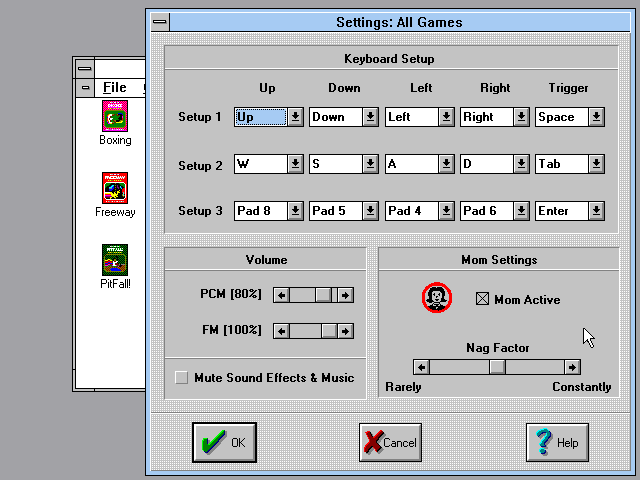Expand Setup 3 Left dropdown showing Pad 4
The height and width of the screenshot is (480, 640).
click(x=446, y=211)
